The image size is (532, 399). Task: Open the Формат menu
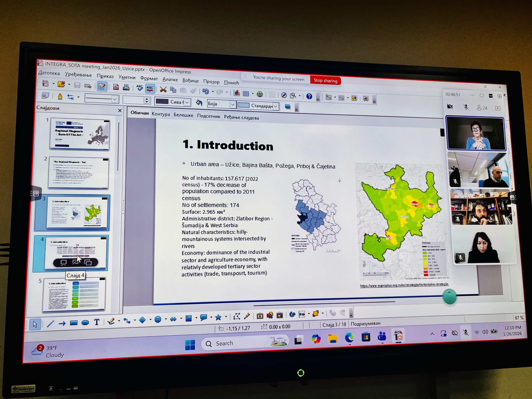coord(149,78)
